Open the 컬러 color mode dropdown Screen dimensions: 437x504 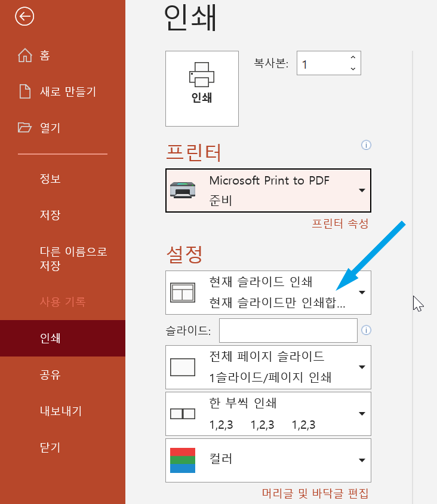click(x=268, y=460)
